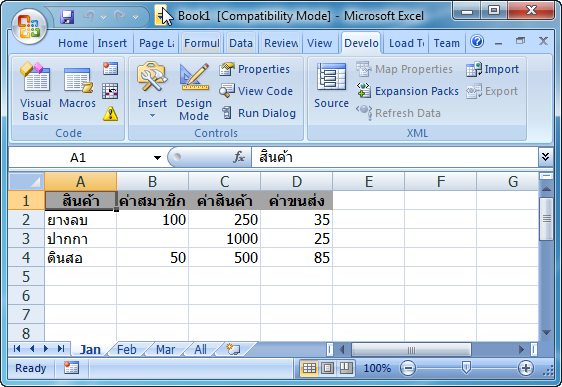Image resolution: width=562 pixels, height=387 pixels.
Task: Select cell containing ยางลบ
Action: coord(81,220)
